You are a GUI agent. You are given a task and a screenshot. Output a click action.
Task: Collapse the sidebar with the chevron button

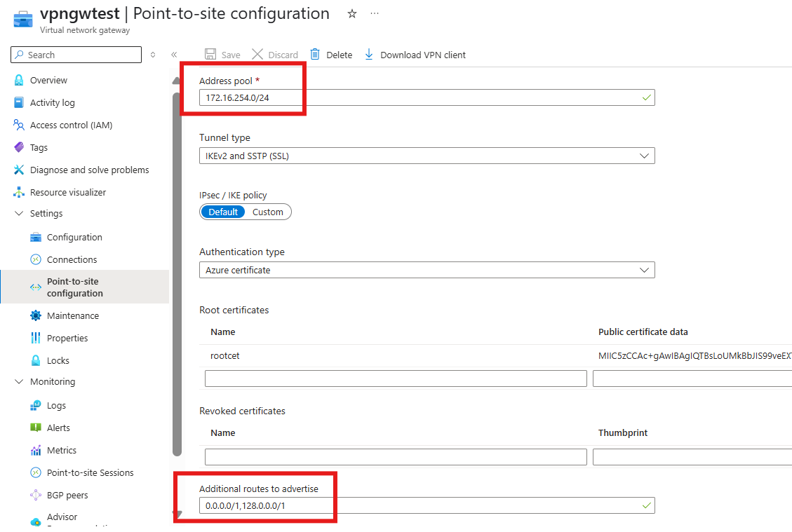(174, 54)
